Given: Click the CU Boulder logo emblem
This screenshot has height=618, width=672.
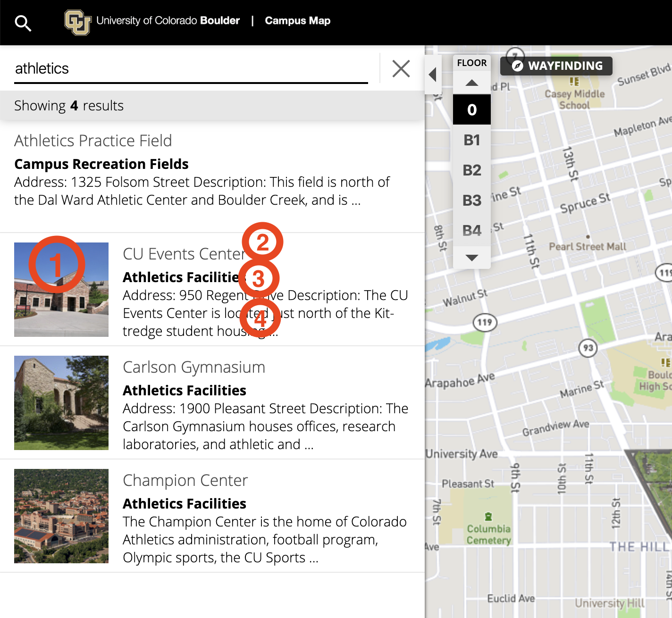Looking at the screenshot, I should 78,22.
